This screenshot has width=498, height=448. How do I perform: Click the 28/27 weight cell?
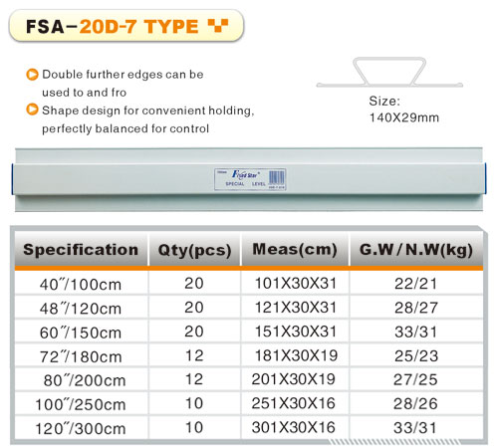coord(416,308)
